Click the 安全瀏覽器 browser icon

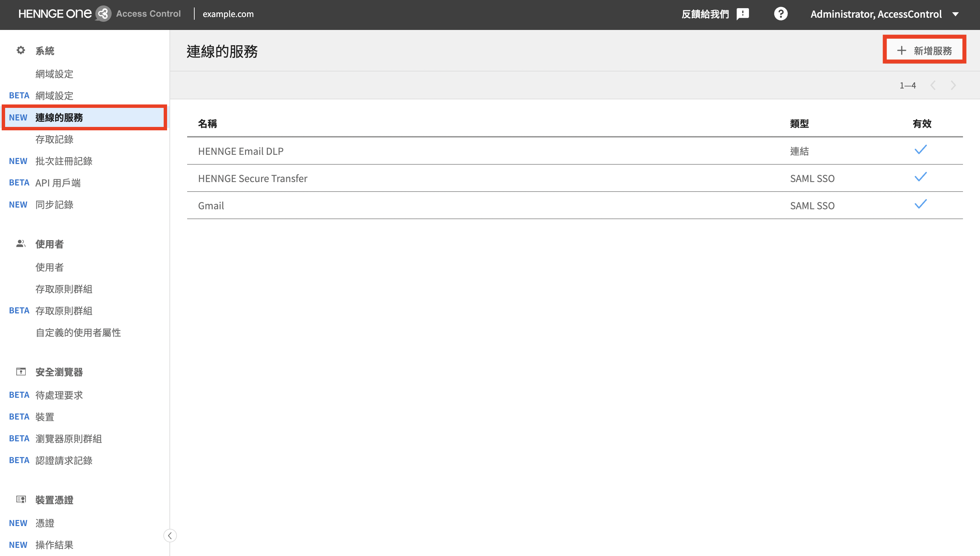pos(21,372)
